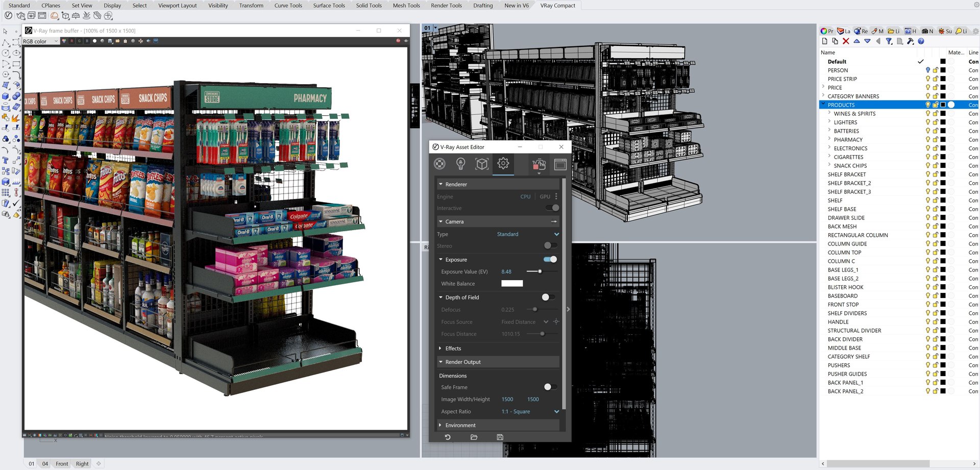980x470 pixels.
Task: Move layer up with blue up arrow
Action: click(x=856, y=41)
